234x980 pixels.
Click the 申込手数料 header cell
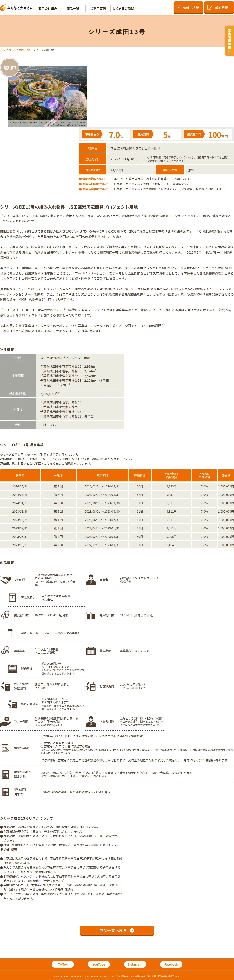170,170
